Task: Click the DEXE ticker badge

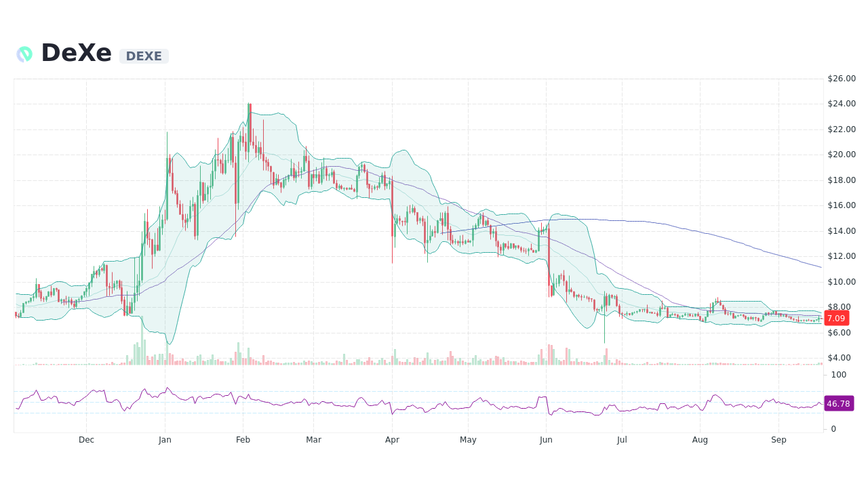Action: 143,56
